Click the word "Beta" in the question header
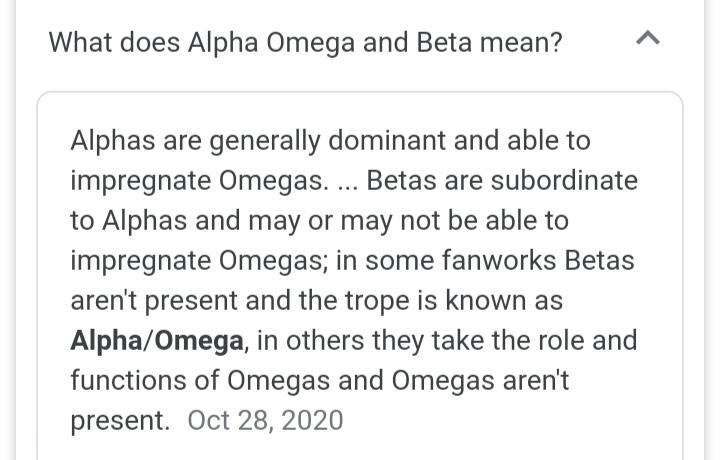The width and height of the screenshot is (720, 460). tap(444, 43)
